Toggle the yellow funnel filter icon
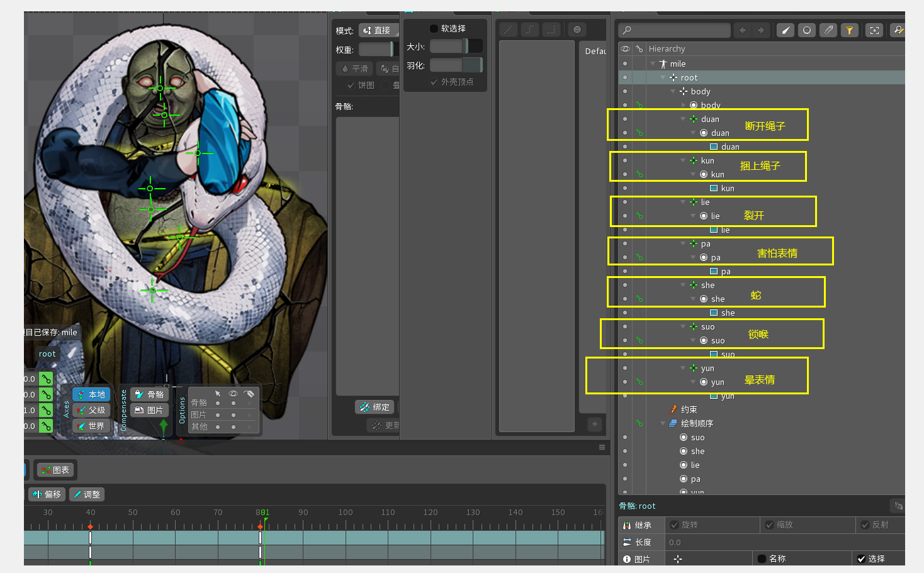924x573 pixels. pyautogui.click(x=850, y=30)
